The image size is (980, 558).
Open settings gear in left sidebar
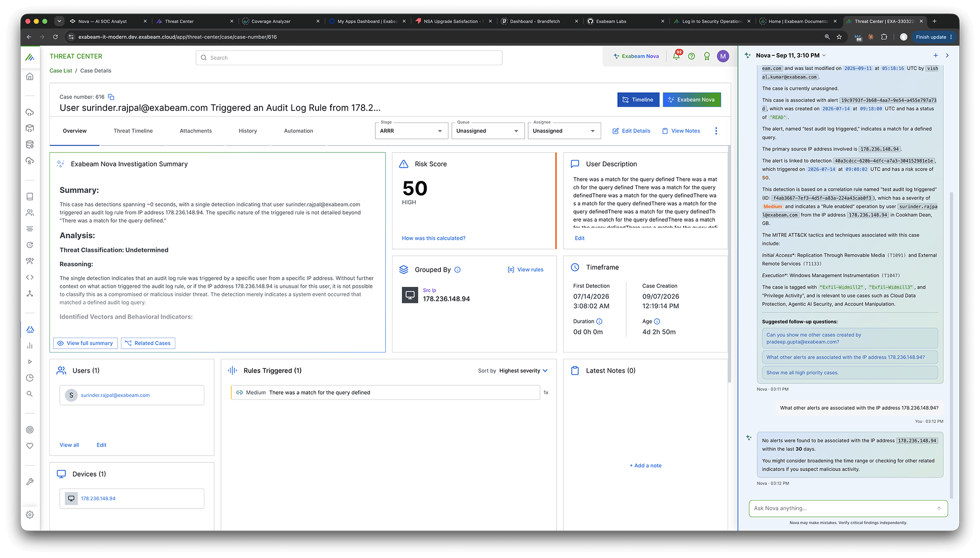tap(30, 515)
